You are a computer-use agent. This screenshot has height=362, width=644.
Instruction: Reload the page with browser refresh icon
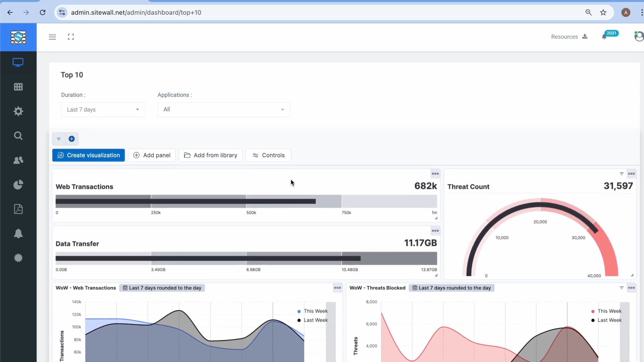point(43,12)
